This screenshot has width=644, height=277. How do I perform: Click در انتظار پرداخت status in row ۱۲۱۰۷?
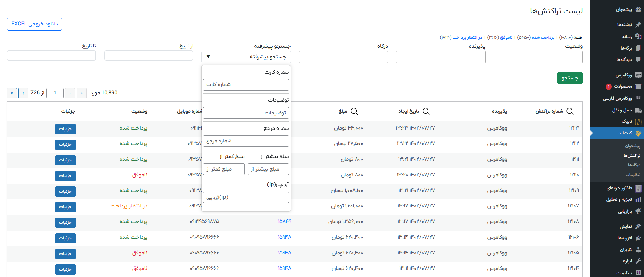(x=129, y=206)
